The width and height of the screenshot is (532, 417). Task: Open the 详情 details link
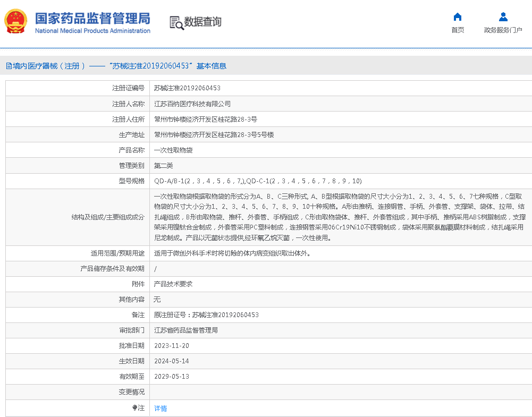[x=160, y=408]
